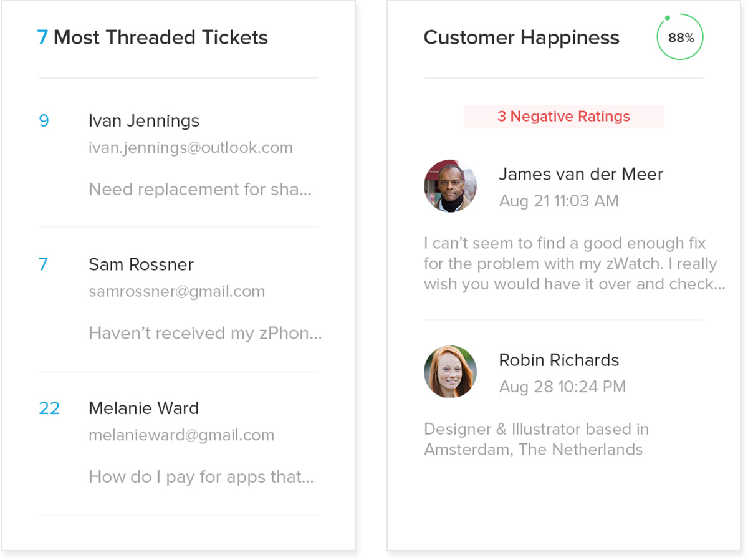Open Melanie Ward's ticket name
The image size is (748, 560).
pos(144,408)
